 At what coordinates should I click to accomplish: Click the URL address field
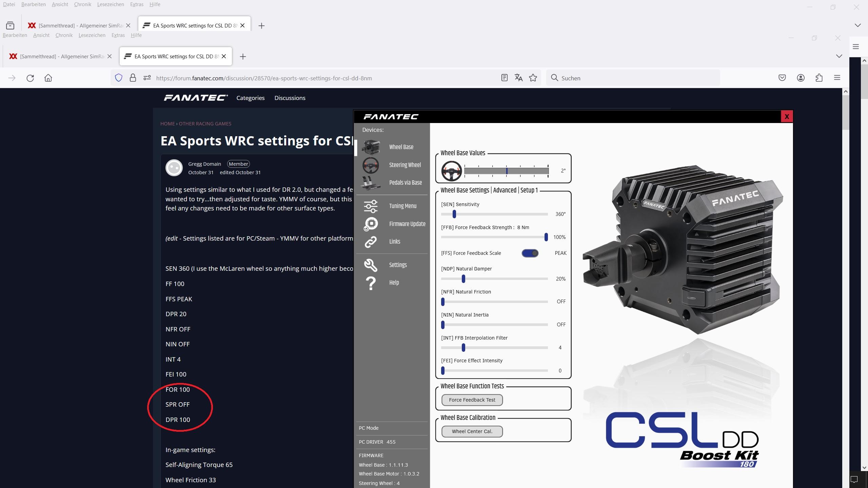point(325,78)
